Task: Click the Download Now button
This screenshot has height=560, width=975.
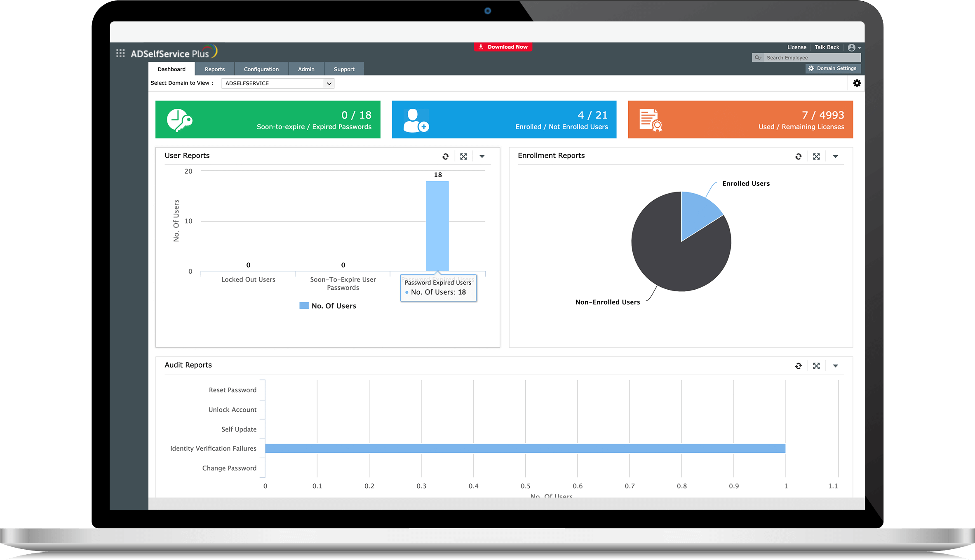Action: [x=503, y=47]
